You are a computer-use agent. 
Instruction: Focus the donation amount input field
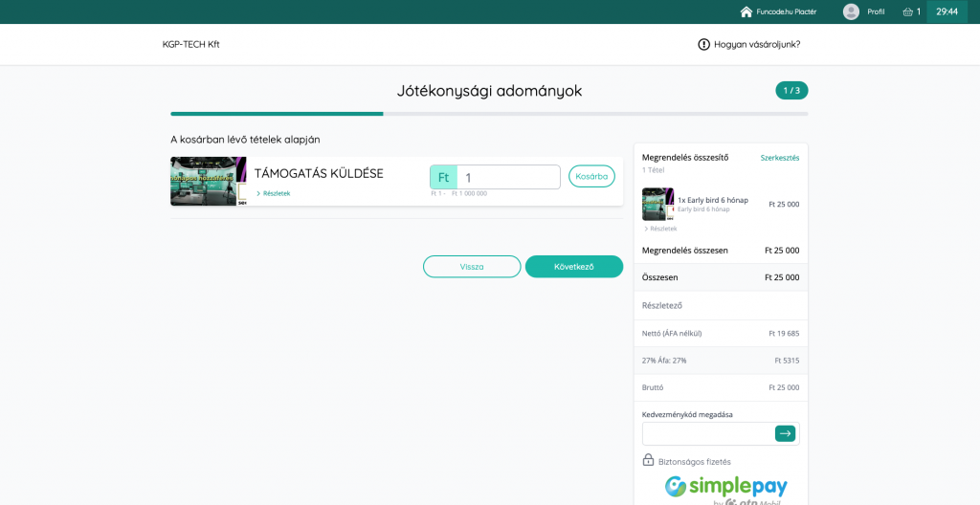508,177
